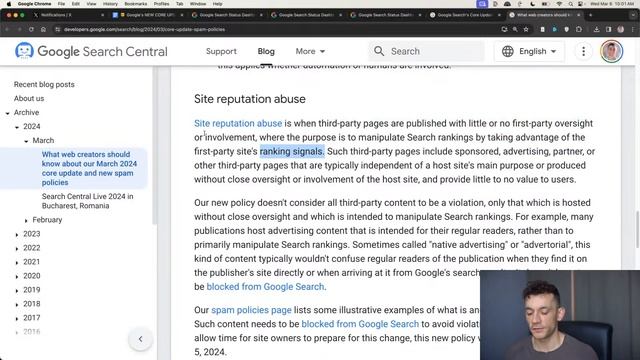The height and width of the screenshot is (360, 640).
Task: Open the English language dropdown
Action: tap(529, 51)
